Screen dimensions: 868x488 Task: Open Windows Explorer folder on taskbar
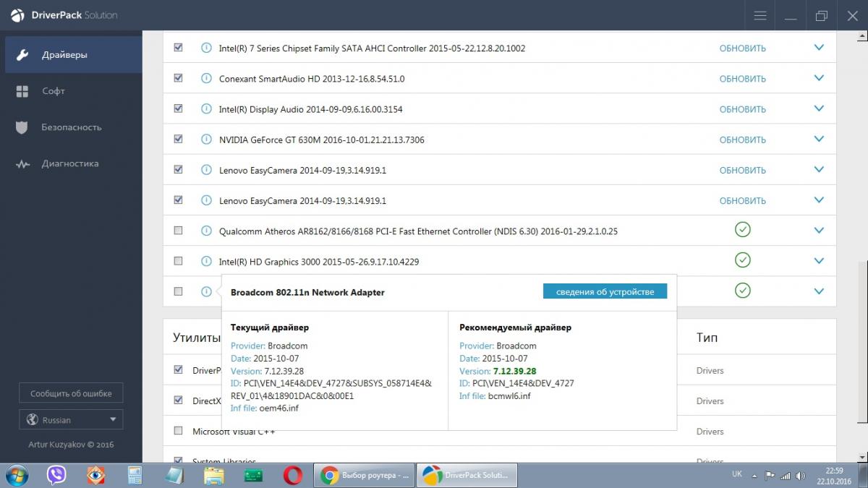click(x=213, y=476)
